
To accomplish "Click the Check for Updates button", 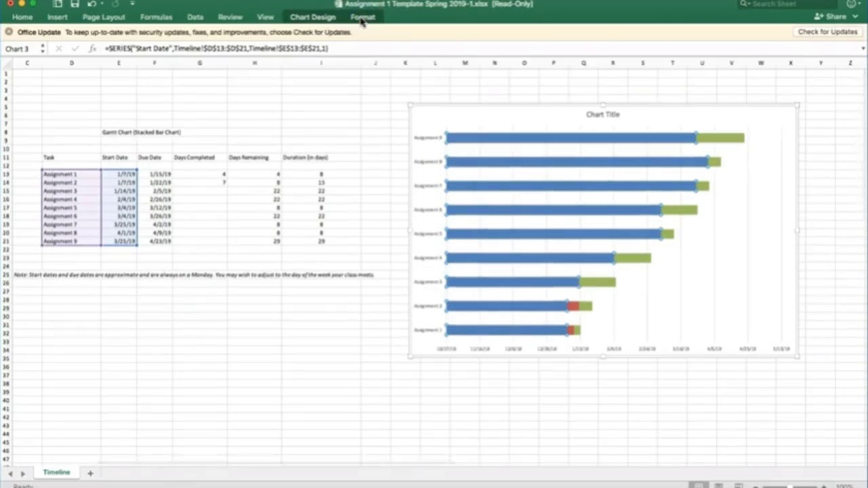I will 827,32.
